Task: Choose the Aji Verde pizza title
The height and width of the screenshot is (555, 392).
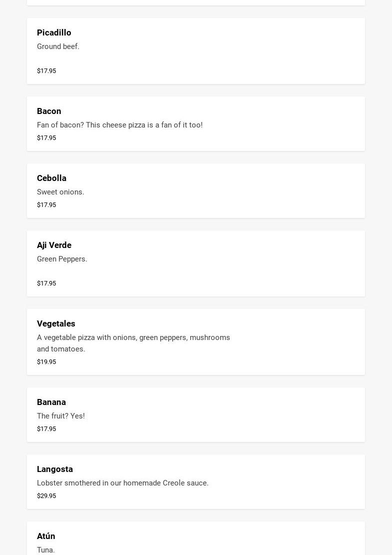Action: (54, 245)
